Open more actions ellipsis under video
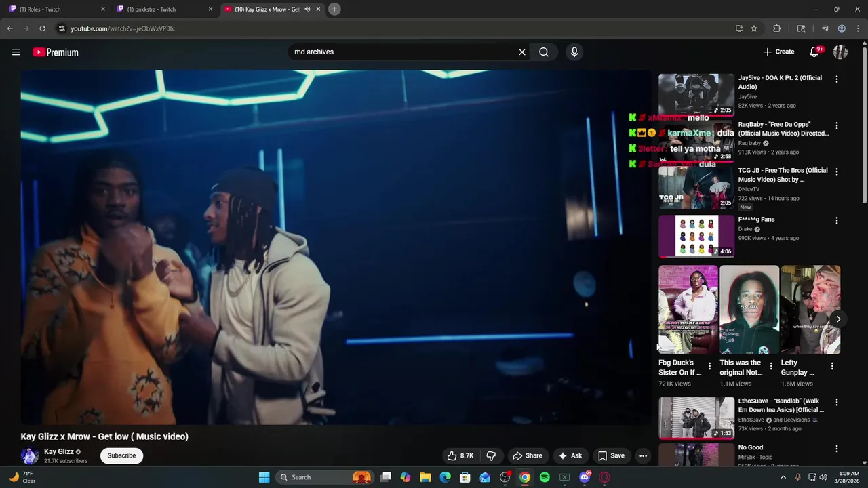The width and height of the screenshot is (868, 488). point(643,455)
